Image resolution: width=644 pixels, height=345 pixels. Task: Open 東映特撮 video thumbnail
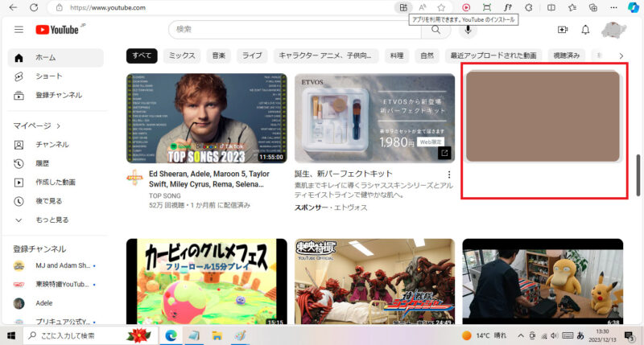[x=374, y=281]
